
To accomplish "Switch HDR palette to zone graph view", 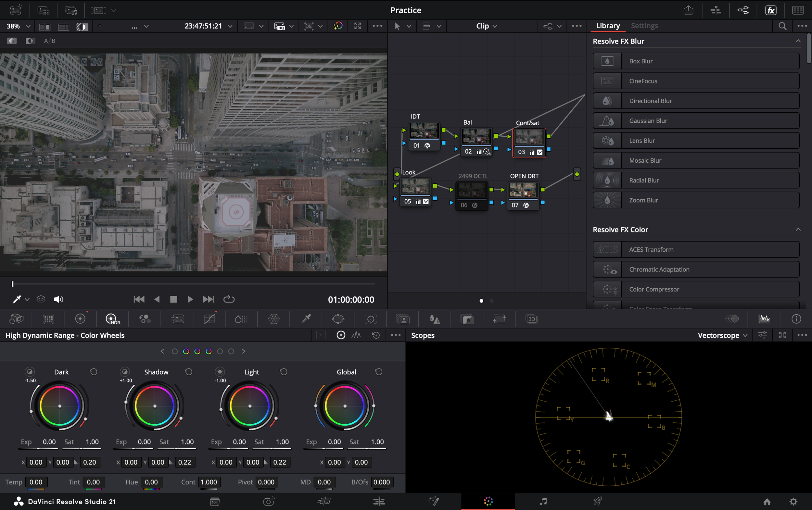I will (x=356, y=335).
